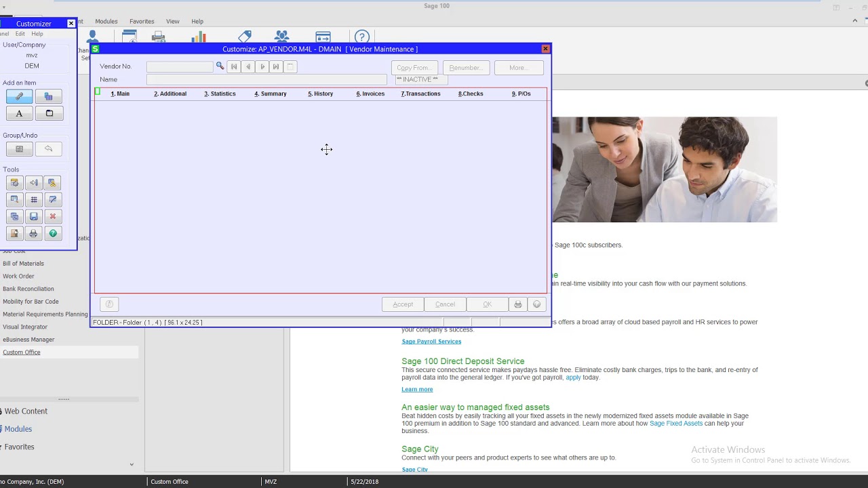Expand the Web Content section
The height and width of the screenshot is (488, 868).
[26, 411]
